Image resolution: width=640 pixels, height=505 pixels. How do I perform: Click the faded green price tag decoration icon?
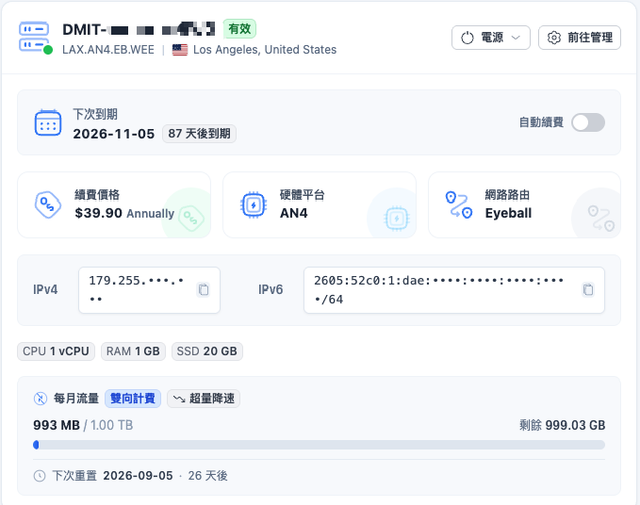click(x=191, y=218)
